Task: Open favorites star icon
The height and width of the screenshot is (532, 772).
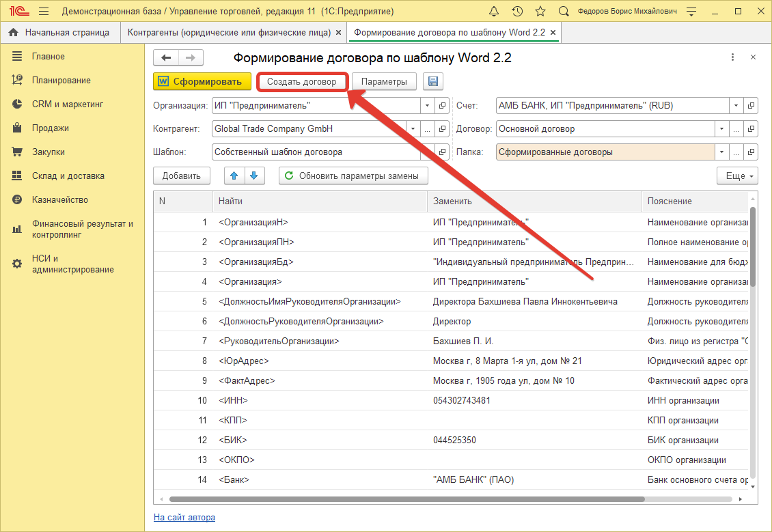Action: tap(540, 12)
